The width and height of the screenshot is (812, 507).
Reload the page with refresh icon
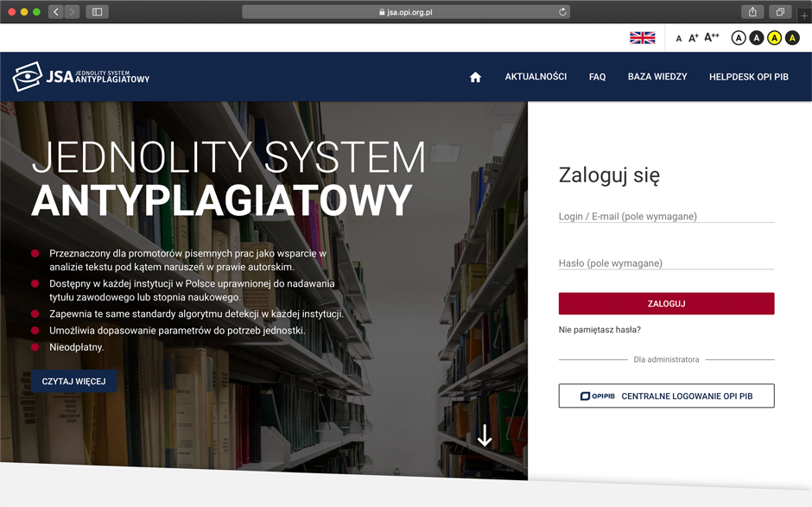pyautogui.click(x=562, y=11)
